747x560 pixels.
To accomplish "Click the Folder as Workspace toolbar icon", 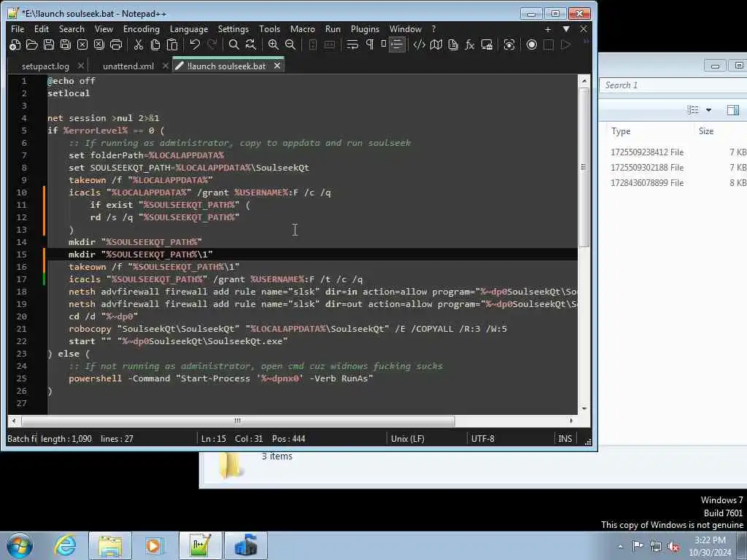I will [487, 44].
